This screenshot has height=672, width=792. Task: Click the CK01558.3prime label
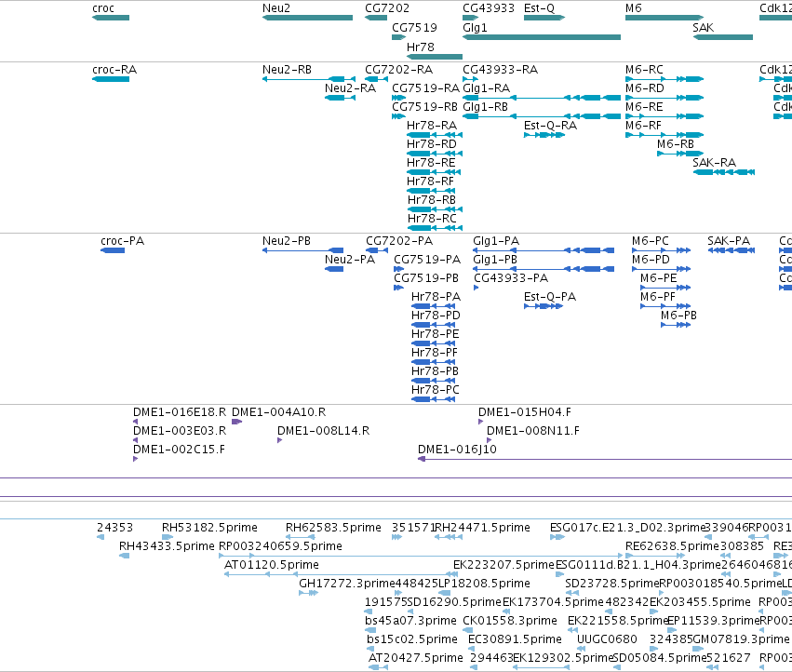click(510, 621)
